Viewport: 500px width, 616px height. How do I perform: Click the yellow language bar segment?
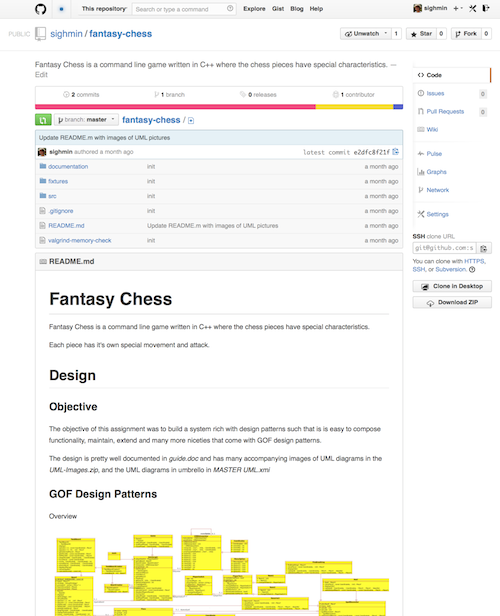[x=354, y=107]
